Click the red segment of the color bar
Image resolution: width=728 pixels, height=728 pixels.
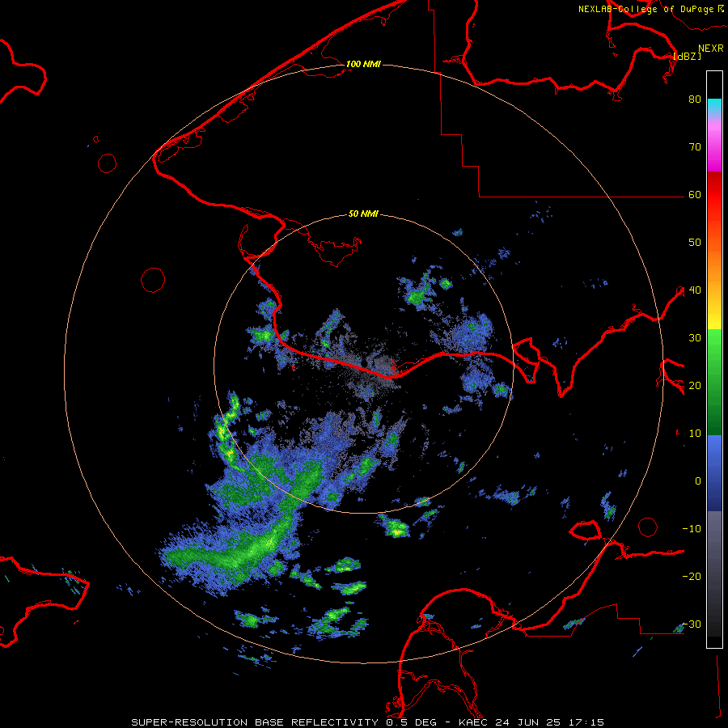pos(714,195)
